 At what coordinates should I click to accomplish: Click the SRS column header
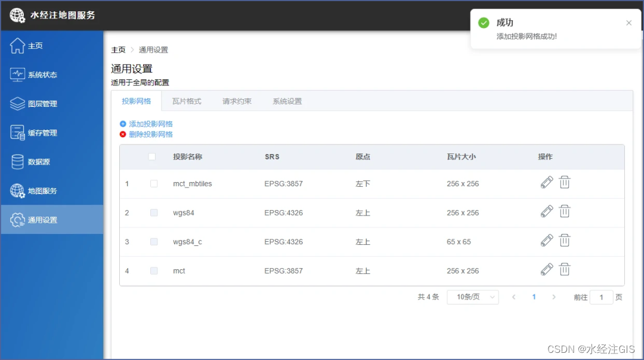(x=272, y=157)
